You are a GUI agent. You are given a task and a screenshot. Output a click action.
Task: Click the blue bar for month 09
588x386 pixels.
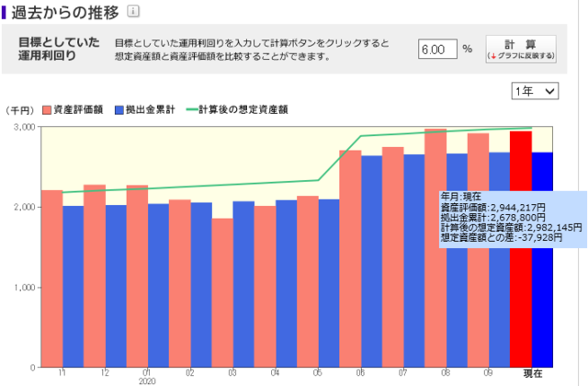(x=500, y=259)
